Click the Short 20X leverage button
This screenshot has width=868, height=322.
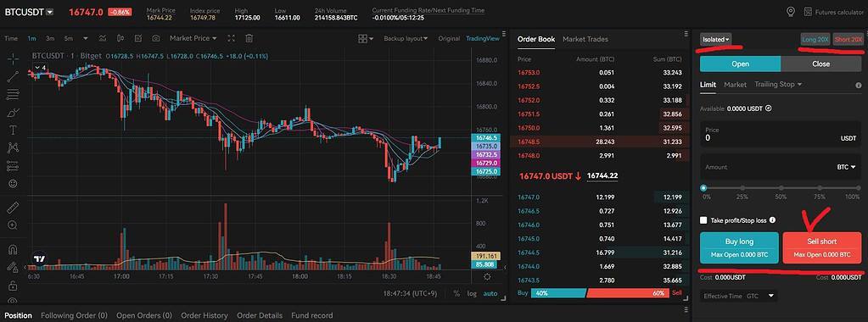[x=848, y=39]
